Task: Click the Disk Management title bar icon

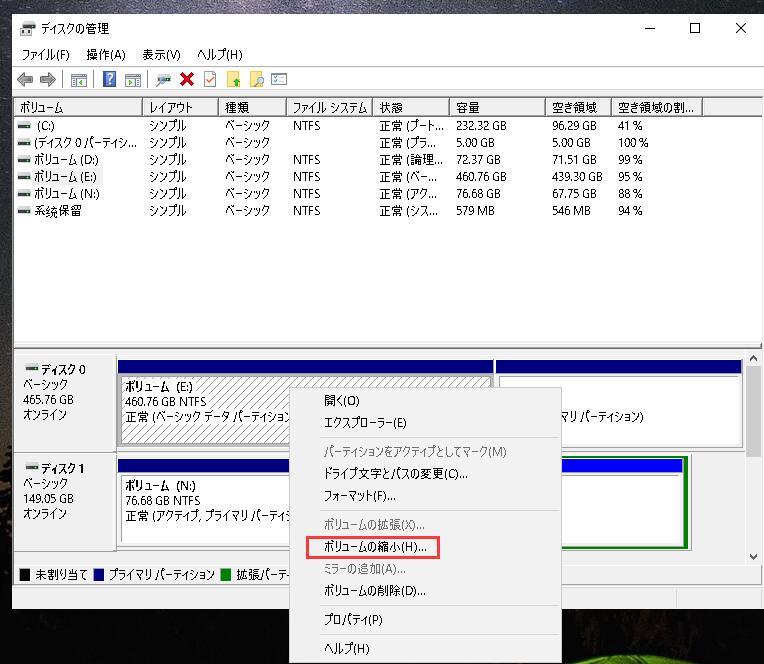Action: [28, 29]
